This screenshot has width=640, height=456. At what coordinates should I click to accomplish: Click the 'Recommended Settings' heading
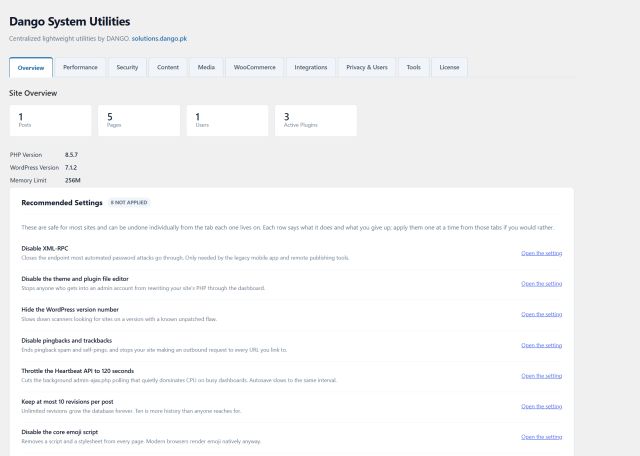click(62, 203)
